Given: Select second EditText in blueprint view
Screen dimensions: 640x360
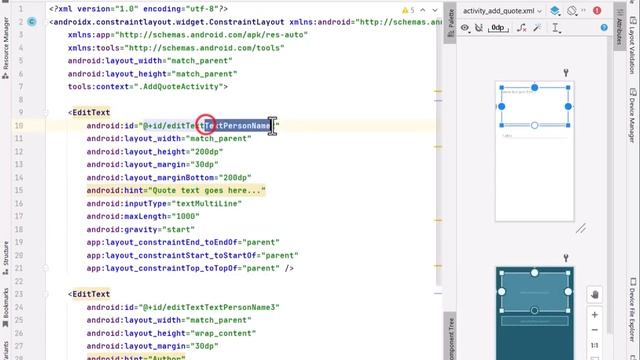Looking at the screenshot, I should tap(534, 321).
